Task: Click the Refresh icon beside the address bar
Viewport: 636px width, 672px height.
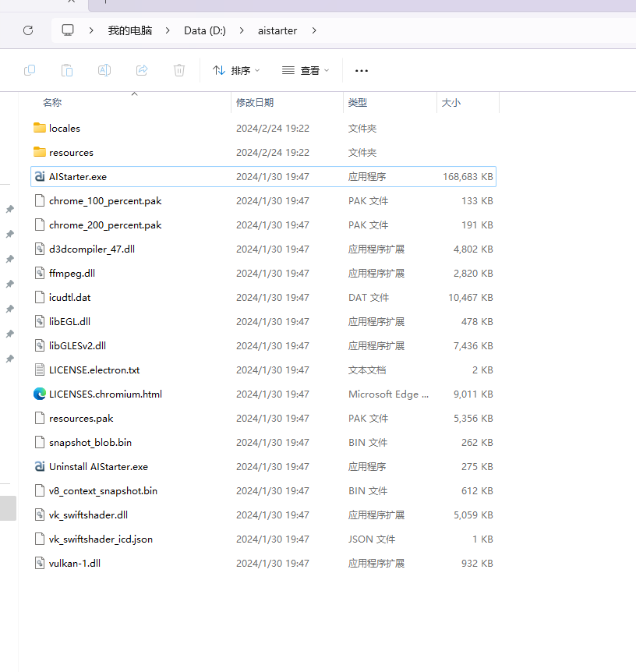Action: [28, 30]
